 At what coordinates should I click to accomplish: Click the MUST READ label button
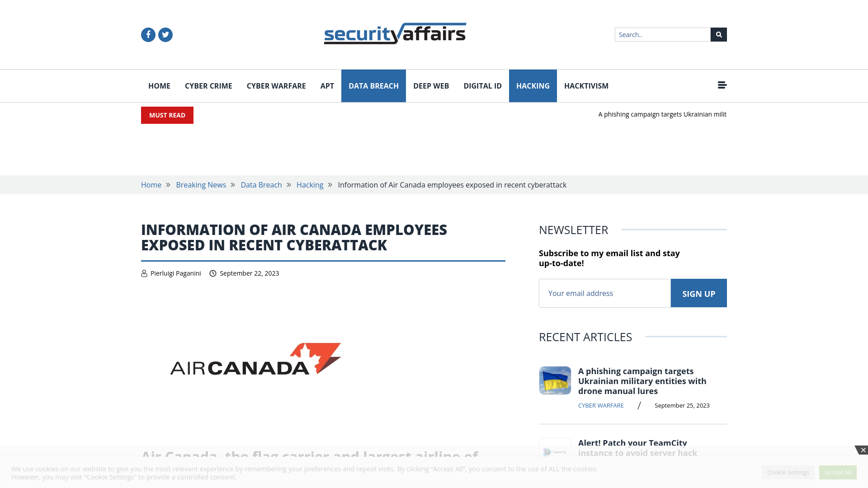tap(167, 114)
